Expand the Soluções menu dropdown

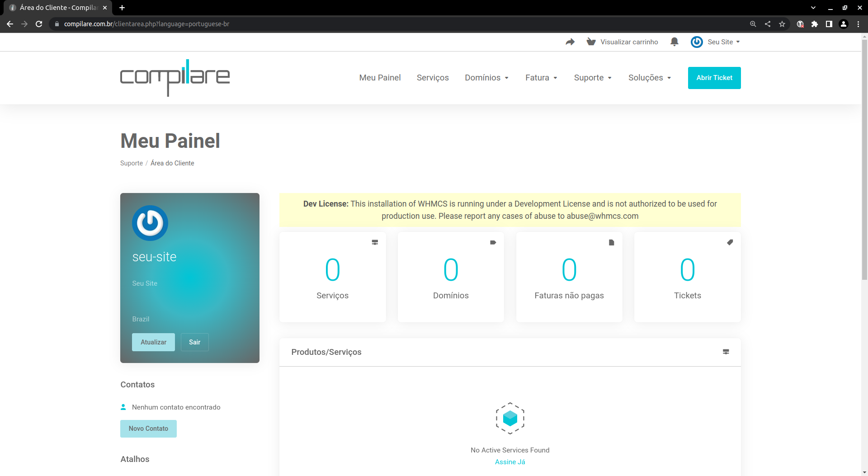click(669, 78)
